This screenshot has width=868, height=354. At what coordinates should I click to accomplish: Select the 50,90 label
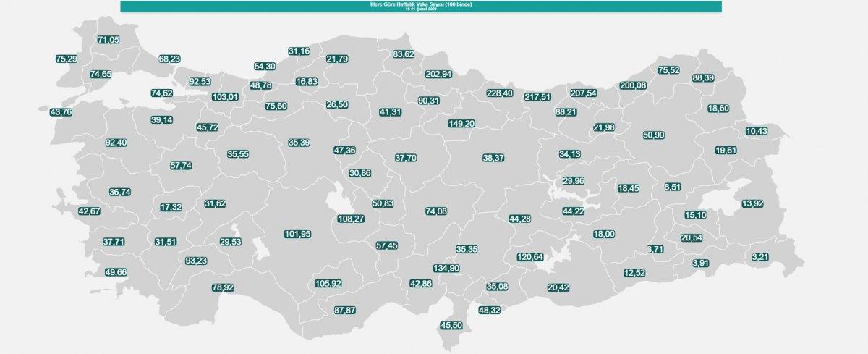point(653,135)
